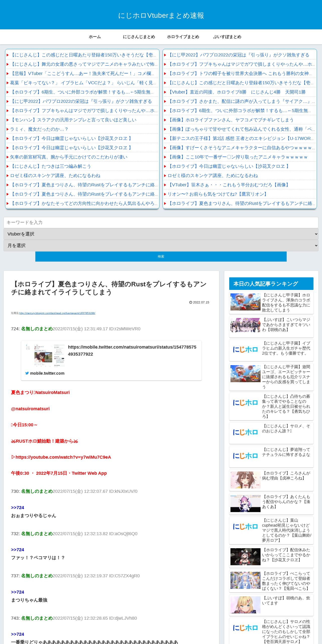Open left list link 葛葉「ビキってない？」
The image size is (322, 644).
tap(83, 83)
